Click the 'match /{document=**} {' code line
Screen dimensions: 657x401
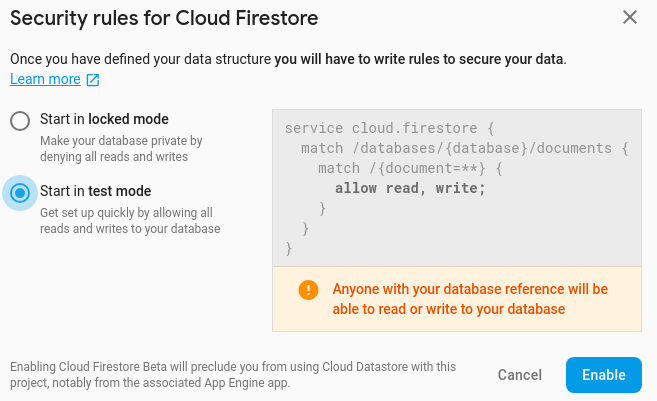[410, 168]
